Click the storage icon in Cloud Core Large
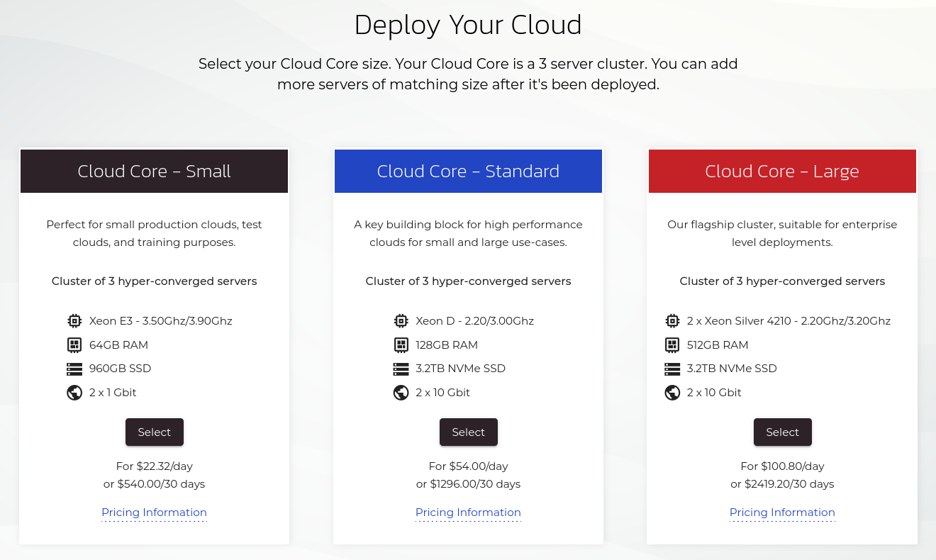936x560 pixels. tap(672, 369)
